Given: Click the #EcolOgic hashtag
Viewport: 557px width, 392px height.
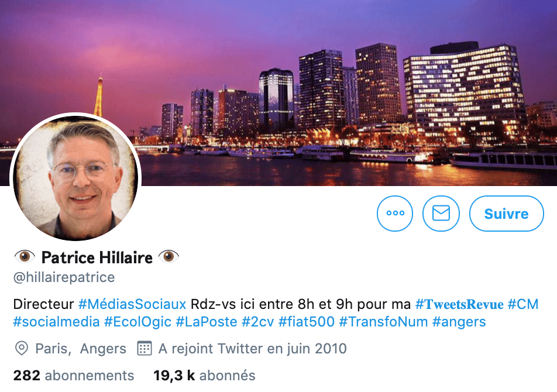Looking at the screenshot, I should pyautogui.click(x=138, y=322).
